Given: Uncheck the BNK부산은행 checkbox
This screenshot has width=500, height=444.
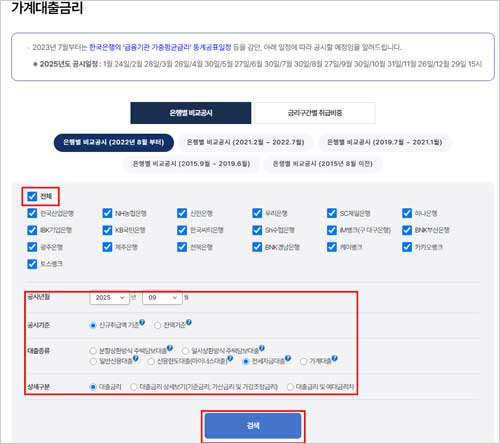Looking at the screenshot, I should coord(407,230).
